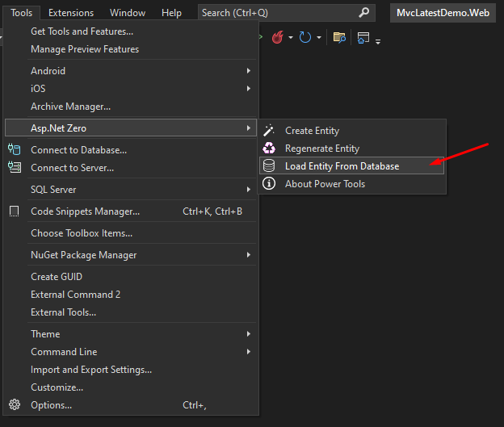Image resolution: width=504 pixels, height=427 pixels.
Task: Click the database cylinder icon
Action: click(269, 165)
